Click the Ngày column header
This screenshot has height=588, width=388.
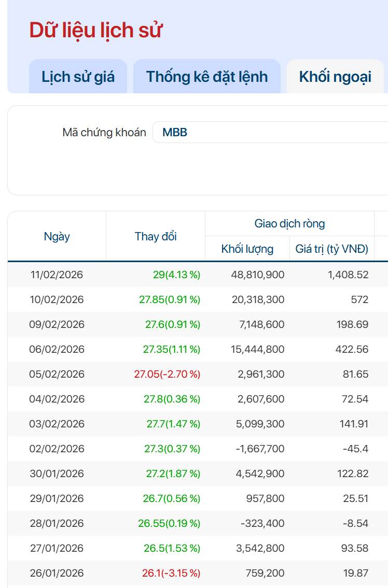(x=57, y=237)
